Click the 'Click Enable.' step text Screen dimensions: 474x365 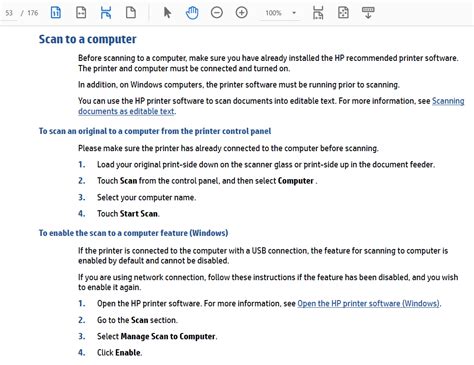pyautogui.click(x=119, y=352)
